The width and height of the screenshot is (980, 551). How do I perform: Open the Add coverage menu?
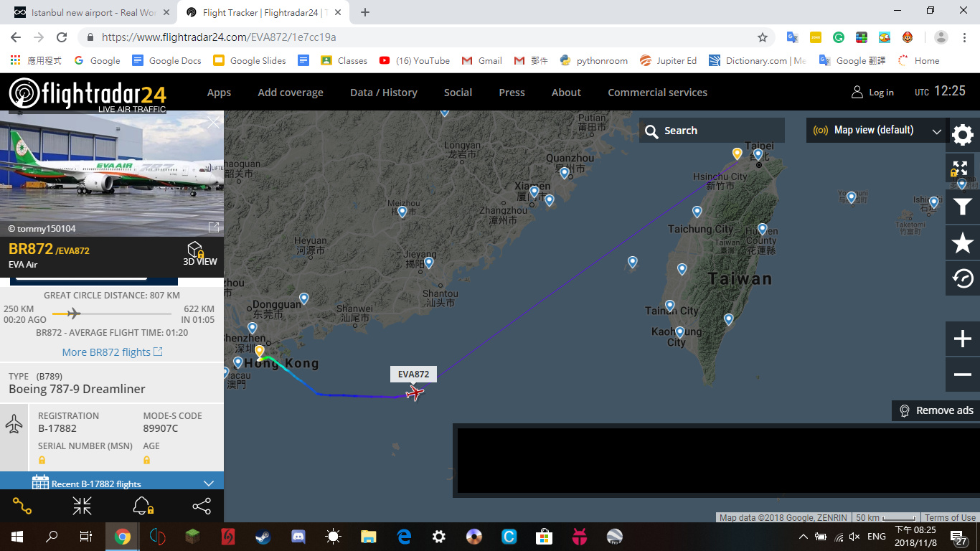point(291,93)
